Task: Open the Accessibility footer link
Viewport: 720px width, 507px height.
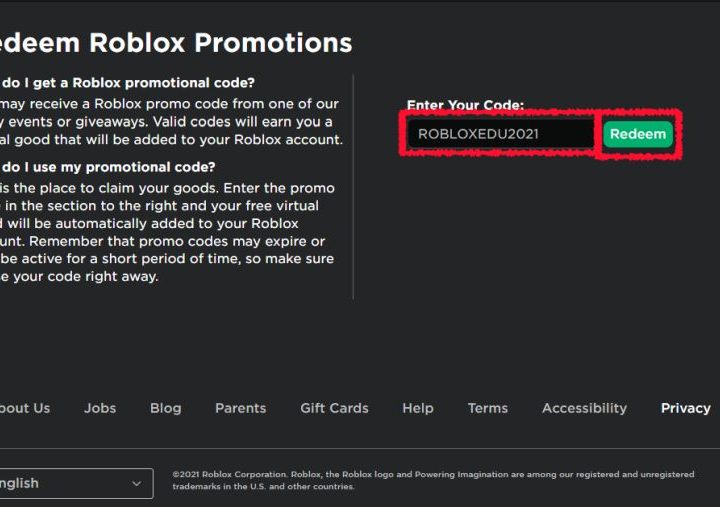Action: click(584, 408)
